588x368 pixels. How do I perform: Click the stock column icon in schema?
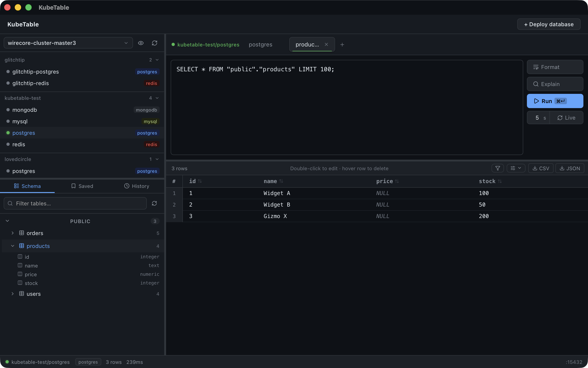coord(20,283)
